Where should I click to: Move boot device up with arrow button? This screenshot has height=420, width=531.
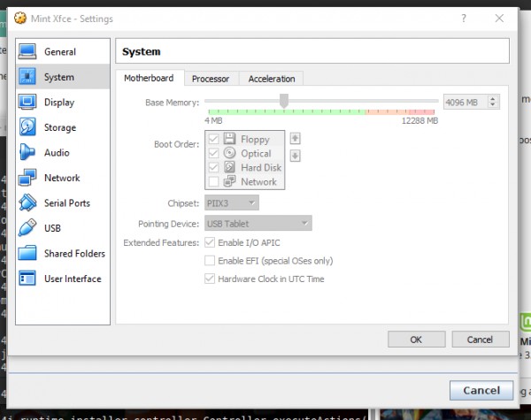pos(295,139)
